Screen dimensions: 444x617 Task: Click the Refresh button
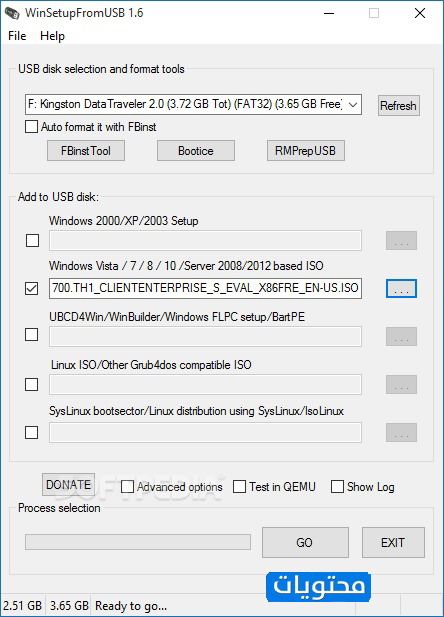pyautogui.click(x=399, y=105)
